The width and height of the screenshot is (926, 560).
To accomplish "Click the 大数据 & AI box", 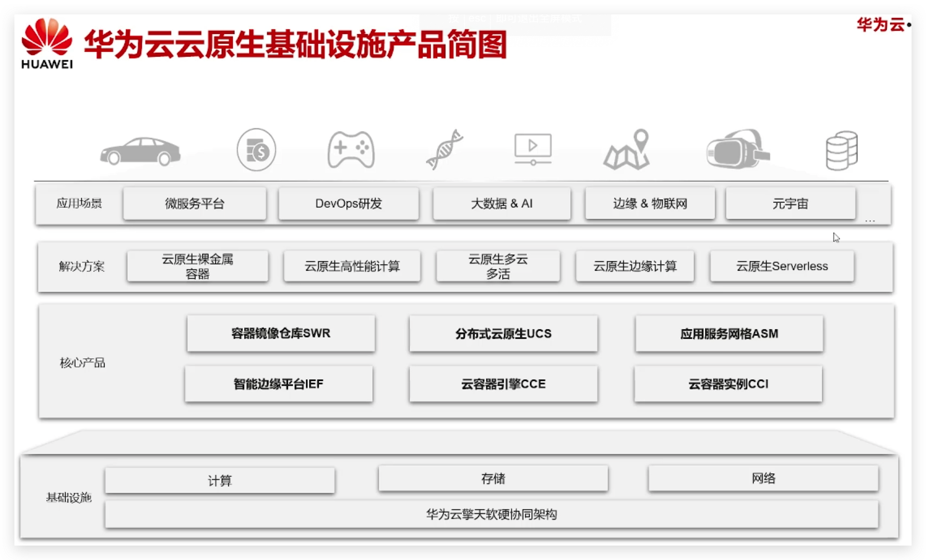I will click(501, 204).
